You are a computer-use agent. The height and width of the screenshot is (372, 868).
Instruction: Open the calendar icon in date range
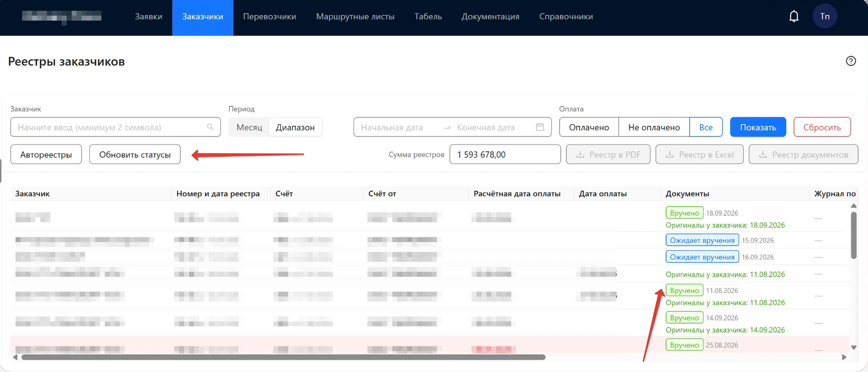(540, 127)
